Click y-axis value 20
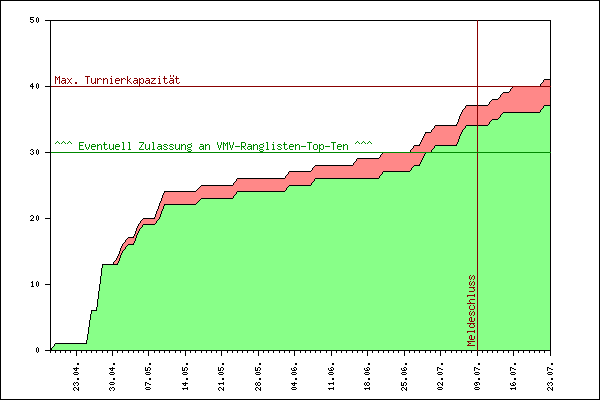 point(35,218)
